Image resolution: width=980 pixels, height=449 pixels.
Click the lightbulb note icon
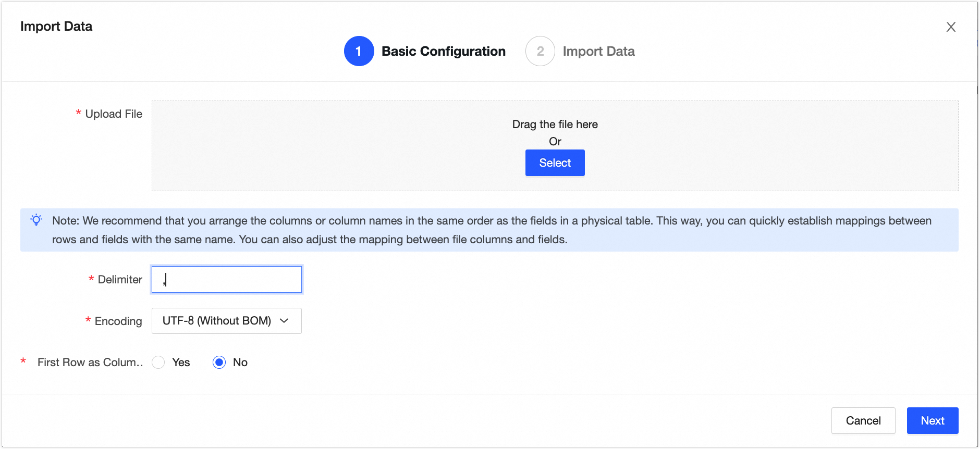pos(36,220)
